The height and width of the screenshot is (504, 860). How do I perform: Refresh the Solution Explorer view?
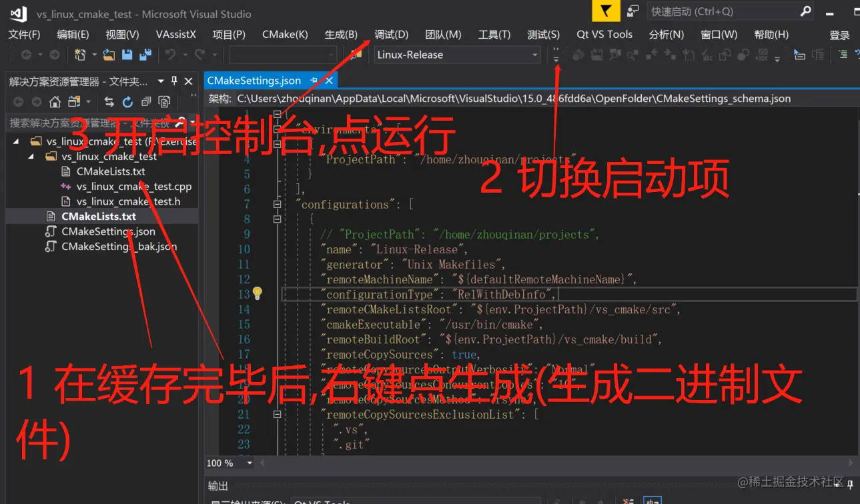(127, 102)
